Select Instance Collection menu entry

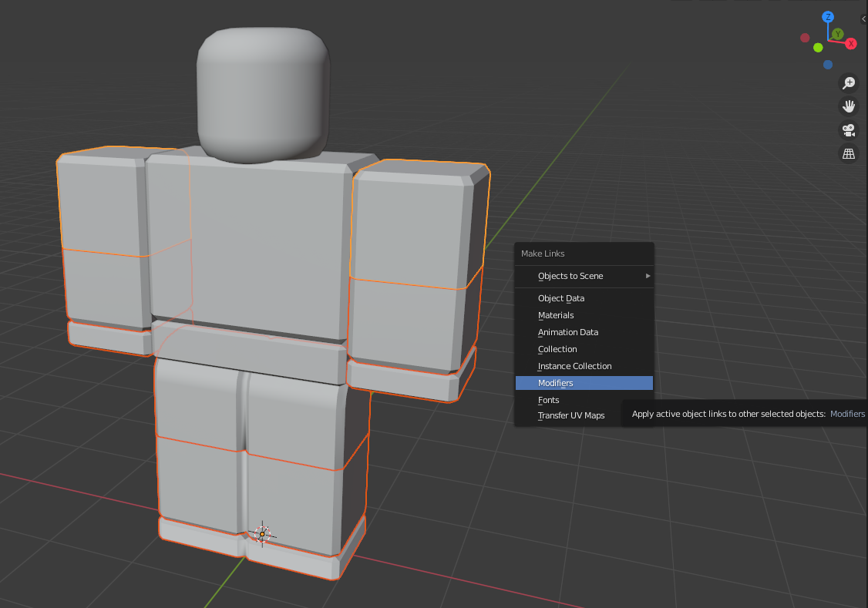click(584, 366)
